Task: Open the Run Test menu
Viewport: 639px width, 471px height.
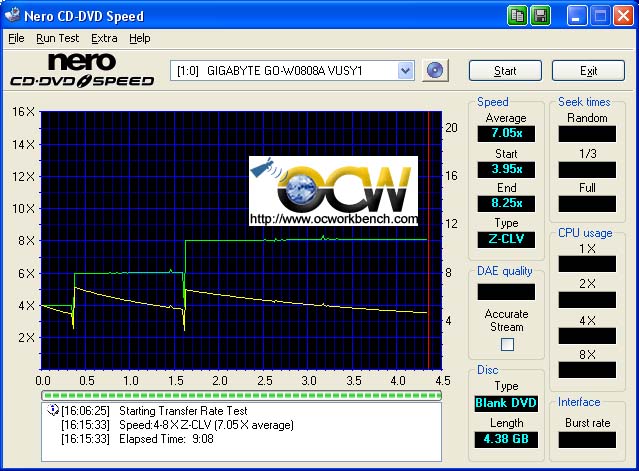Action: [x=57, y=38]
